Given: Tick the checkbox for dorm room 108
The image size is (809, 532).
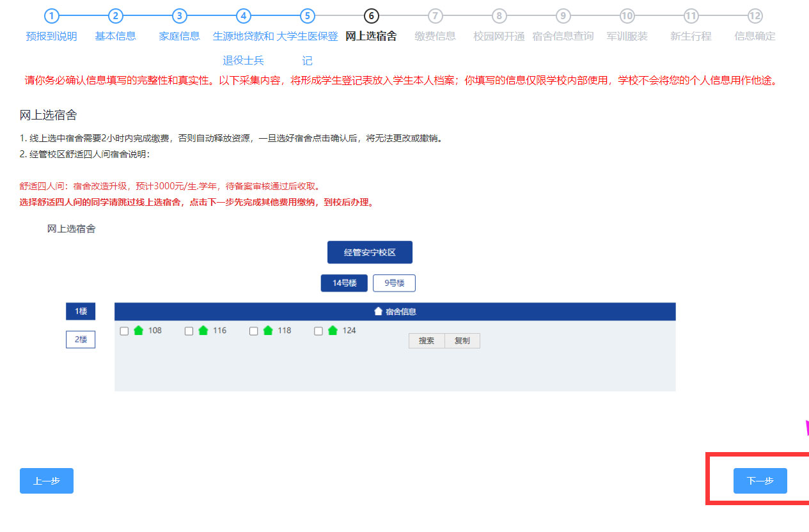Looking at the screenshot, I should [x=124, y=331].
